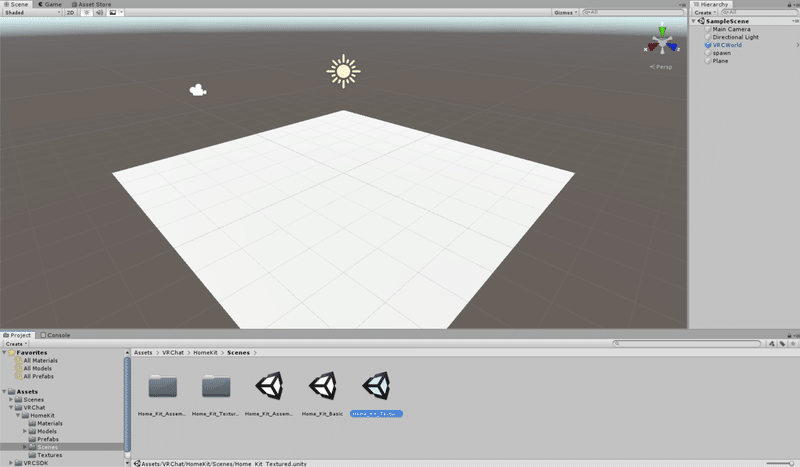The image size is (800, 467).
Task: Select the Project tab
Action: click(x=17, y=335)
